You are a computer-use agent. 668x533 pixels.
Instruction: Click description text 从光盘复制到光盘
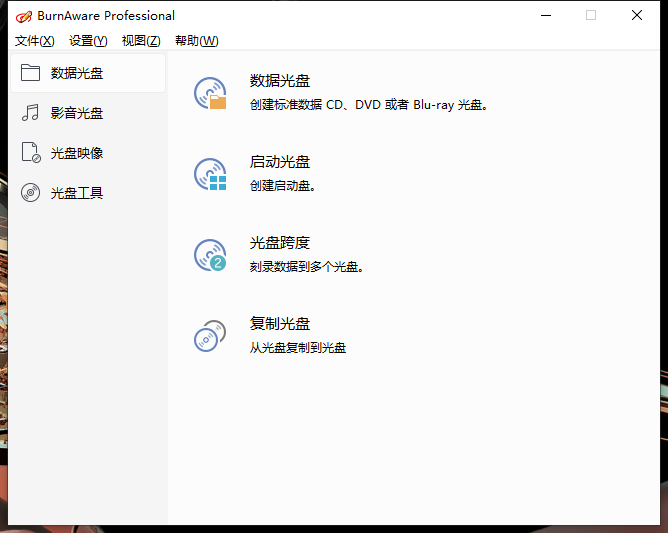tap(298, 348)
